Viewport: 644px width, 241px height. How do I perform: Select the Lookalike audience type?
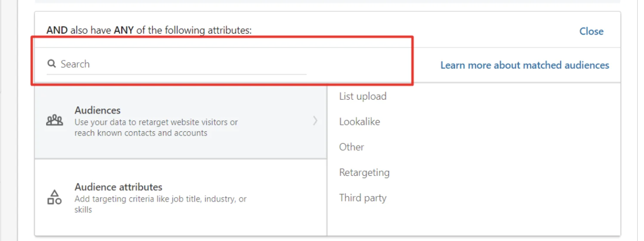(x=359, y=121)
